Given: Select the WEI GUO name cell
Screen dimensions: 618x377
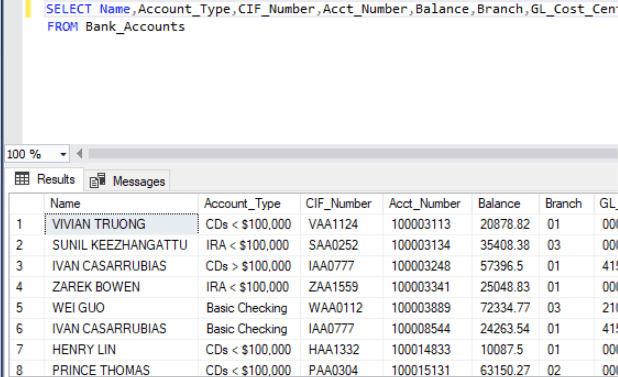Looking at the screenshot, I should click(121, 308).
